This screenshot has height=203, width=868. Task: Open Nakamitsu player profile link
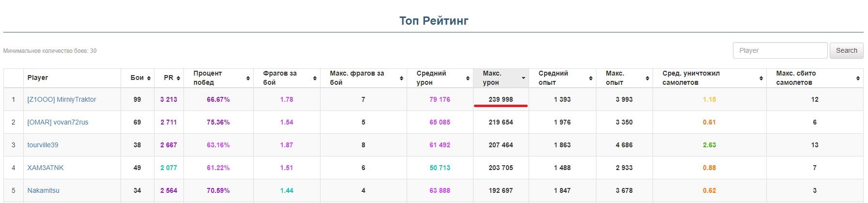tap(43, 190)
